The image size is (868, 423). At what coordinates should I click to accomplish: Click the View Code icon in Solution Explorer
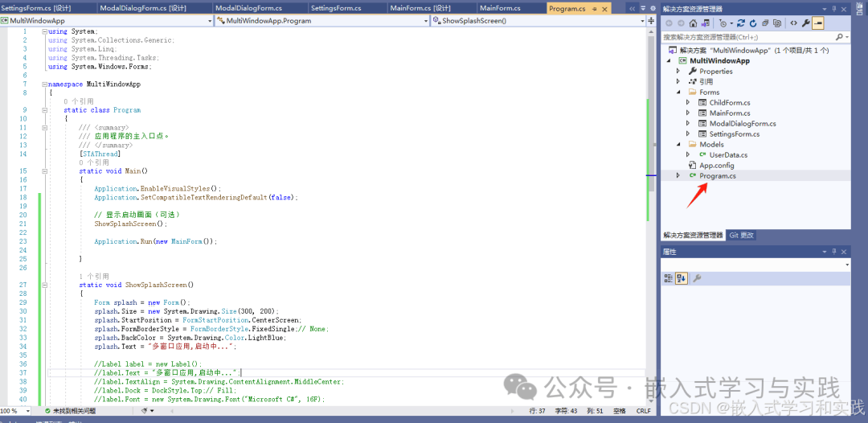point(794,23)
